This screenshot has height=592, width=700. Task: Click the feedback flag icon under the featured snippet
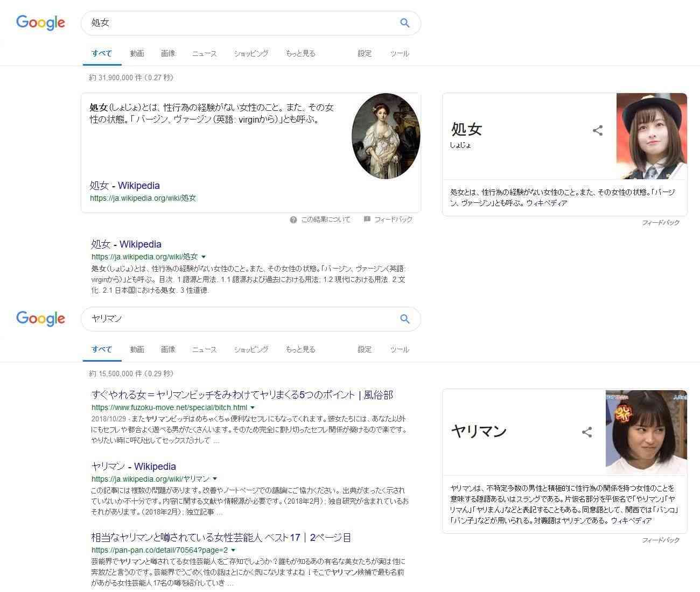pyautogui.click(x=367, y=220)
